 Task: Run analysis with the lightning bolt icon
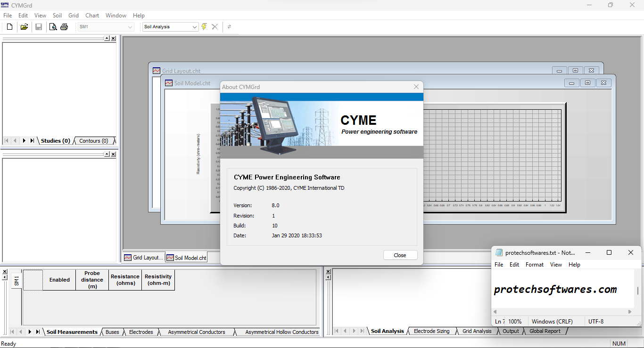click(x=204, y=27)
